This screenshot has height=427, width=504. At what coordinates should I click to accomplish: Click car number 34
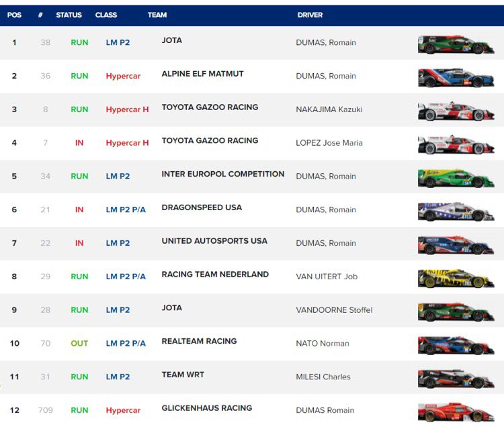[x=45, y=177]
